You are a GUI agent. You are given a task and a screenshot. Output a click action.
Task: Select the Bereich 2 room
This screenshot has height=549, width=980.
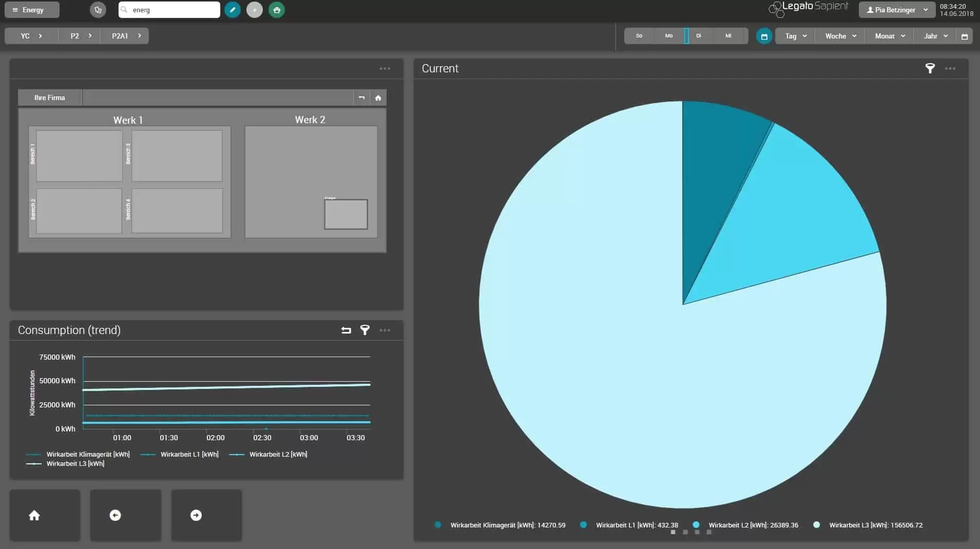click(79, 210)
